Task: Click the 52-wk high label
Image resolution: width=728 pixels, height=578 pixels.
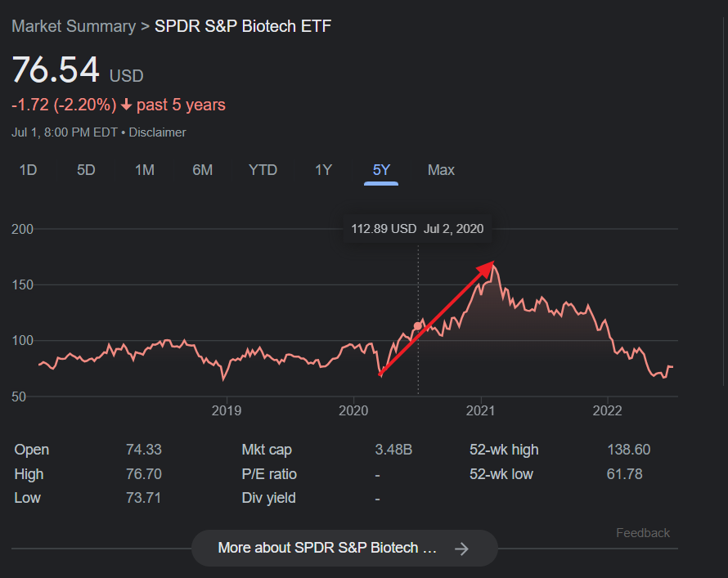Action: [504, 450]
